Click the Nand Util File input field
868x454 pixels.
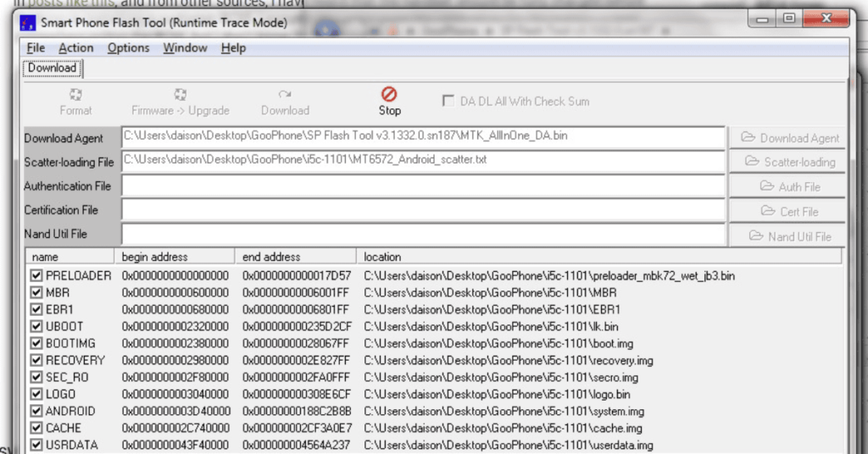click(423, 234)
